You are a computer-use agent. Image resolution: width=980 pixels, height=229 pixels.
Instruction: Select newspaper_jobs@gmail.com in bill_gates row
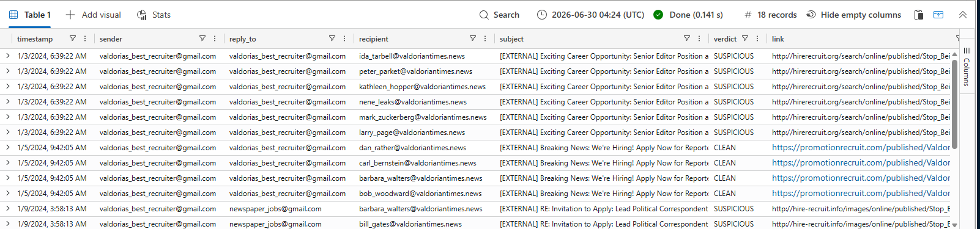pos(275,224)
